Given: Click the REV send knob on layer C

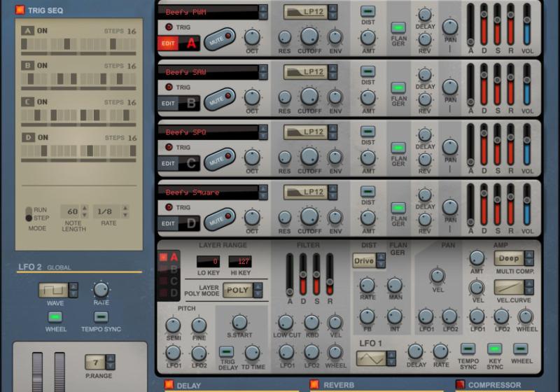Looking at the screenshot, I should (x=425, y=159).
